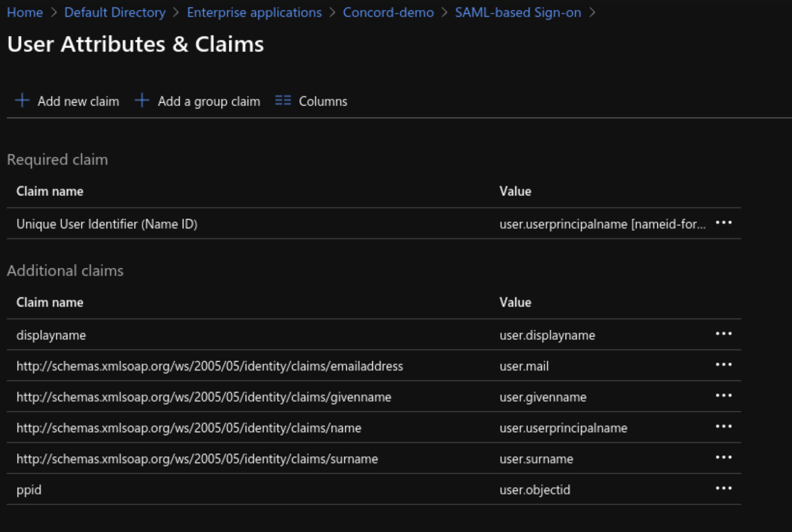This screenshot has width=792, height=532.
Task: Click the plus icon beside Add new claim
Action: tap(22, 100)
